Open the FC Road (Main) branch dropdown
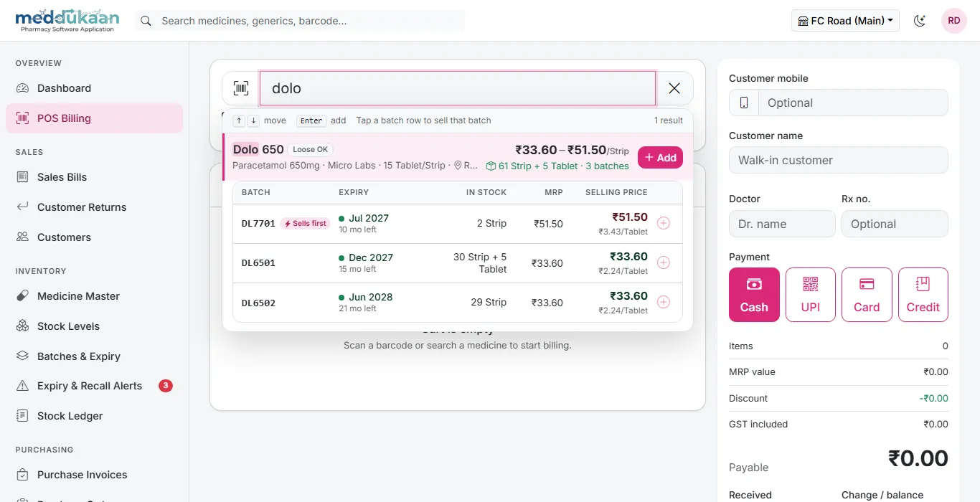This screenshot has height=502, width=980. (845, 21)
